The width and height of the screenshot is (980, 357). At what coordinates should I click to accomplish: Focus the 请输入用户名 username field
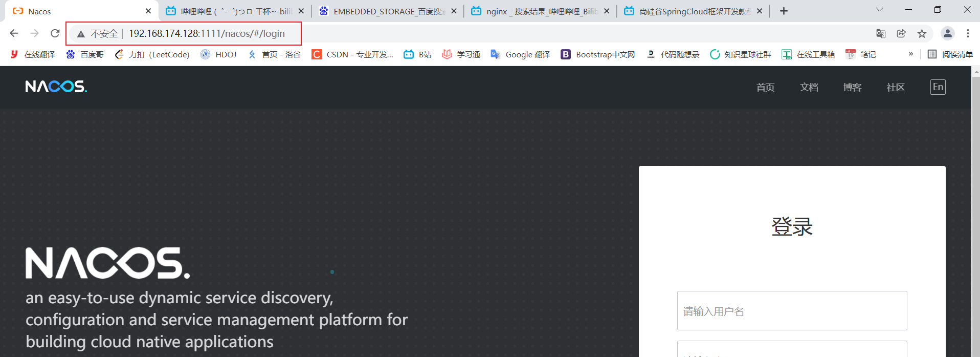tap(792, 311)
